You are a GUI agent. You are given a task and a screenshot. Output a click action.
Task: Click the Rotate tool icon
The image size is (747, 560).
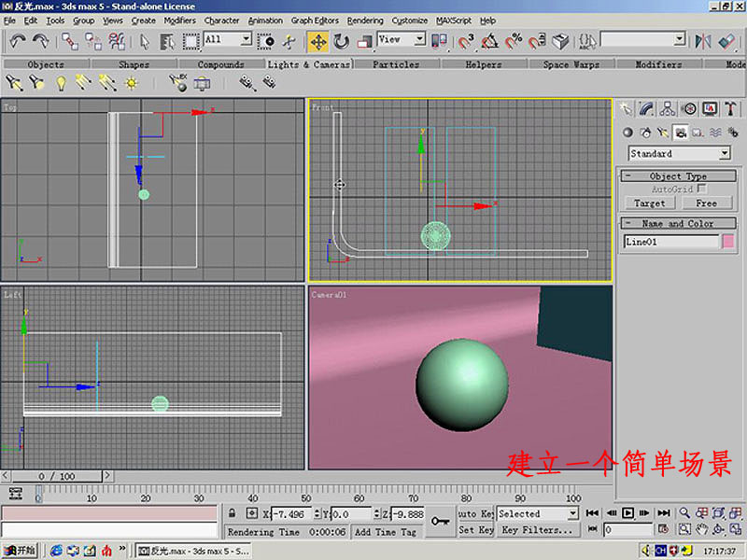point(342,41)
